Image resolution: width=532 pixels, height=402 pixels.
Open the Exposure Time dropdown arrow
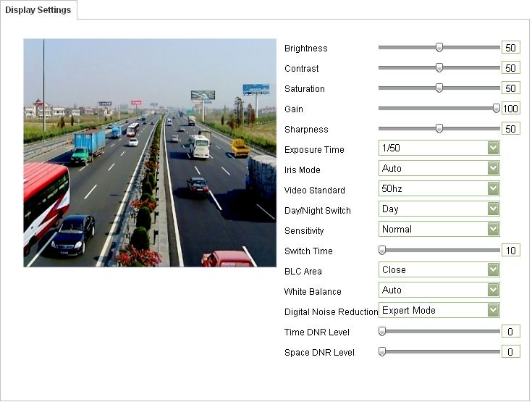tap(494, 148)
